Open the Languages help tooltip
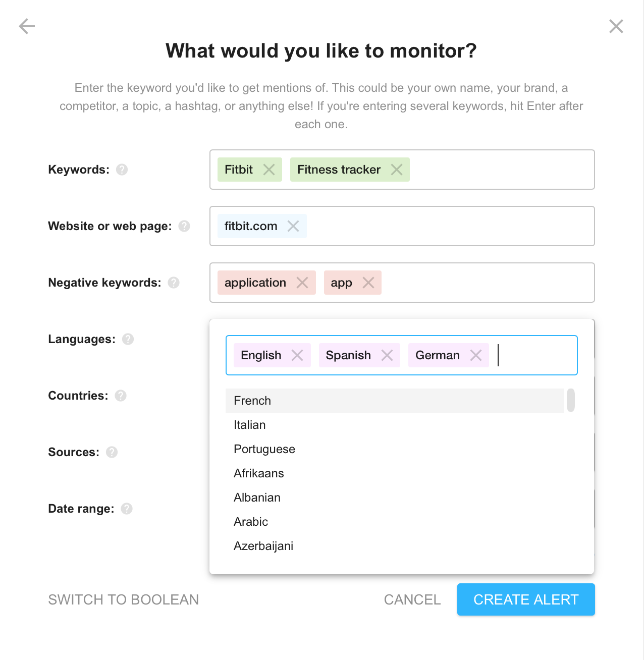This screenshot has height=660, width=644. 128,339
